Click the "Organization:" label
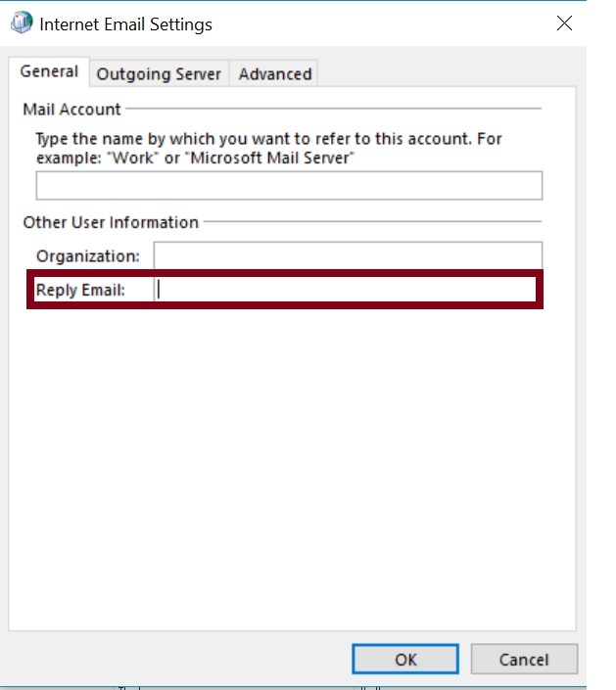Viewport: 616px width, 690px height. pos(87,256)
